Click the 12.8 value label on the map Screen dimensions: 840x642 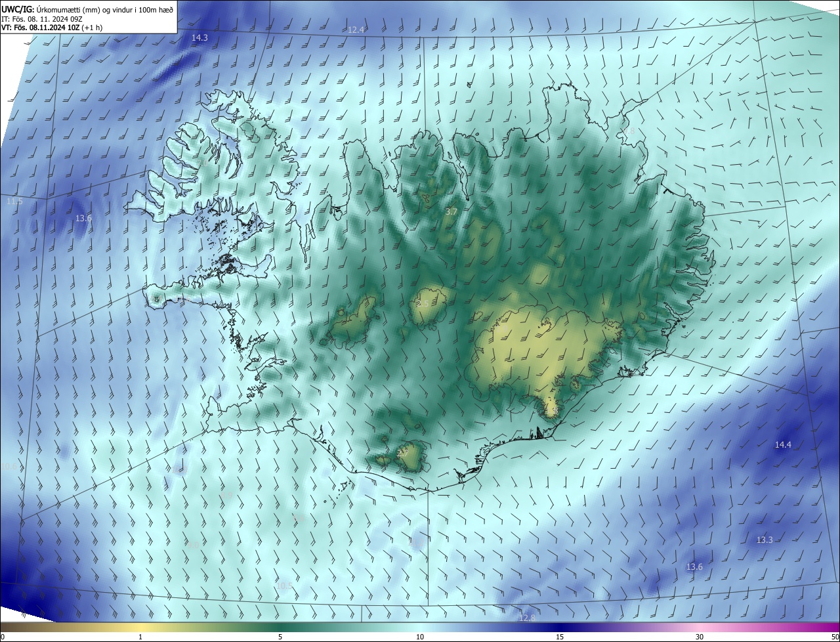tap(527, 618)
